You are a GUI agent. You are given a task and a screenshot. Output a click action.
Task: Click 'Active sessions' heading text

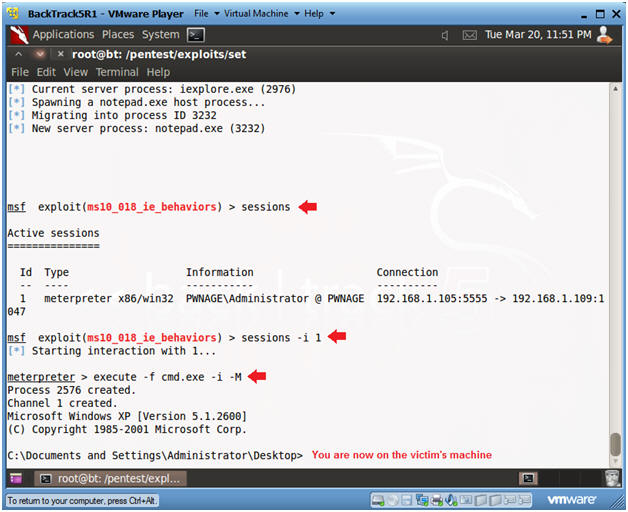53,233
